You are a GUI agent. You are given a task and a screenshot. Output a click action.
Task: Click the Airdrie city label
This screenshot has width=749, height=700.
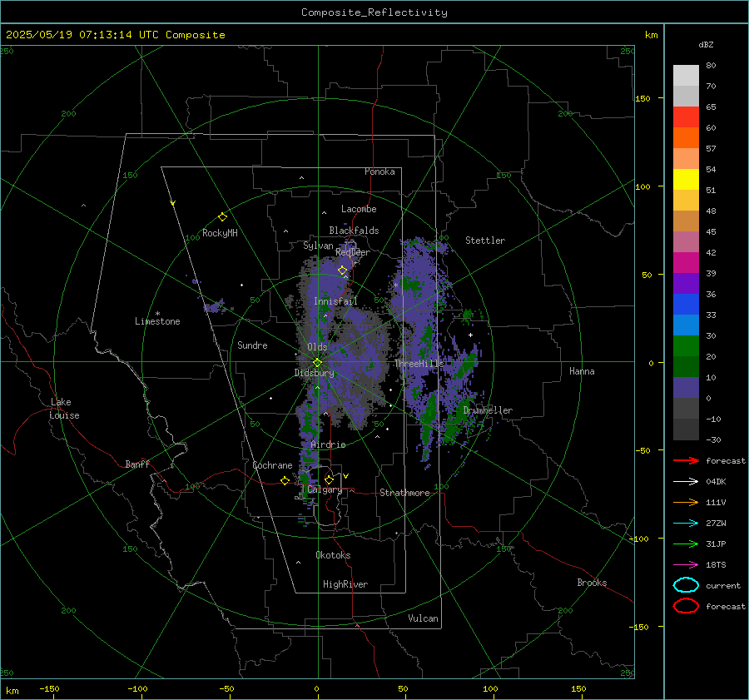(328, 444)
